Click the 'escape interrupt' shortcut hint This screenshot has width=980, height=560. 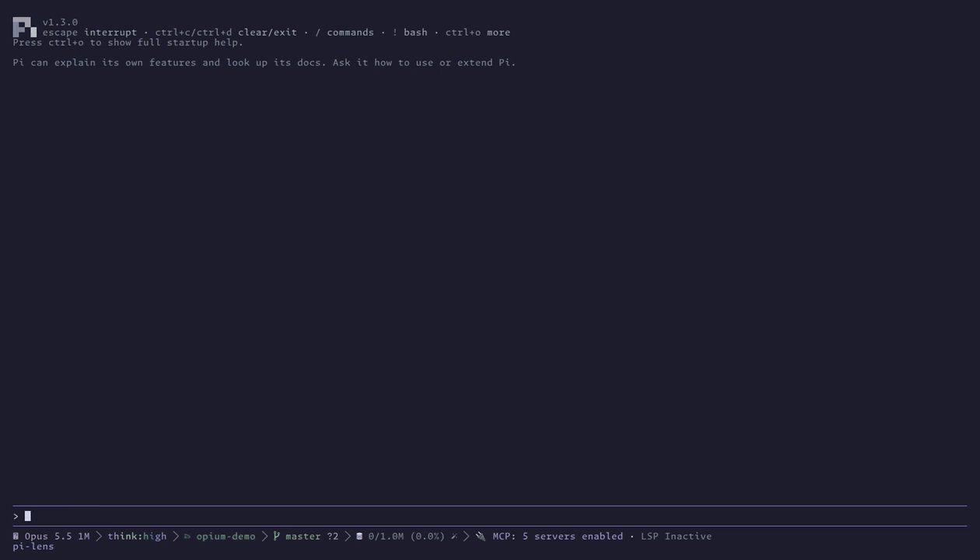(89, 33)
